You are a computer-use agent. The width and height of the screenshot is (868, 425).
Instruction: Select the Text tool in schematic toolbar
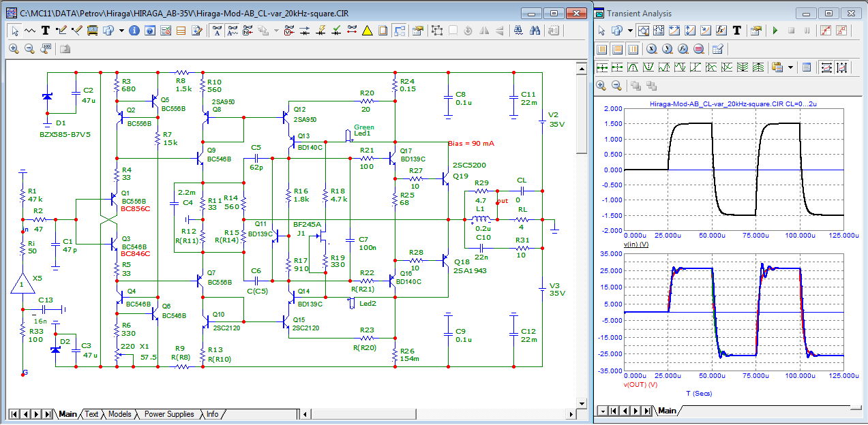[46, 31]
